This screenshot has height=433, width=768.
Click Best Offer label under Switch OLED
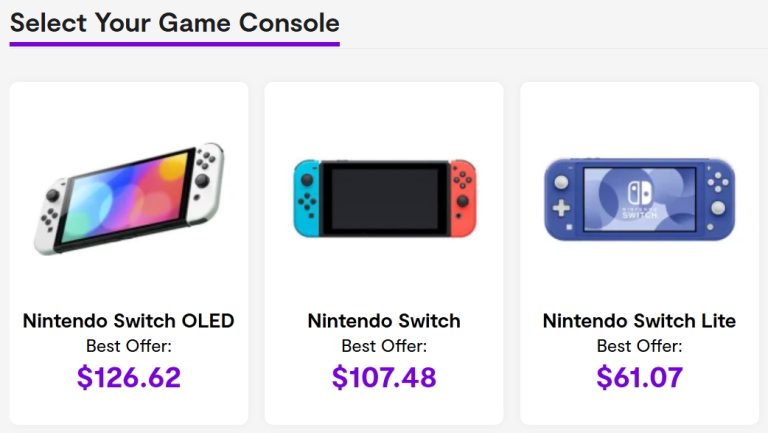point(129,346)
